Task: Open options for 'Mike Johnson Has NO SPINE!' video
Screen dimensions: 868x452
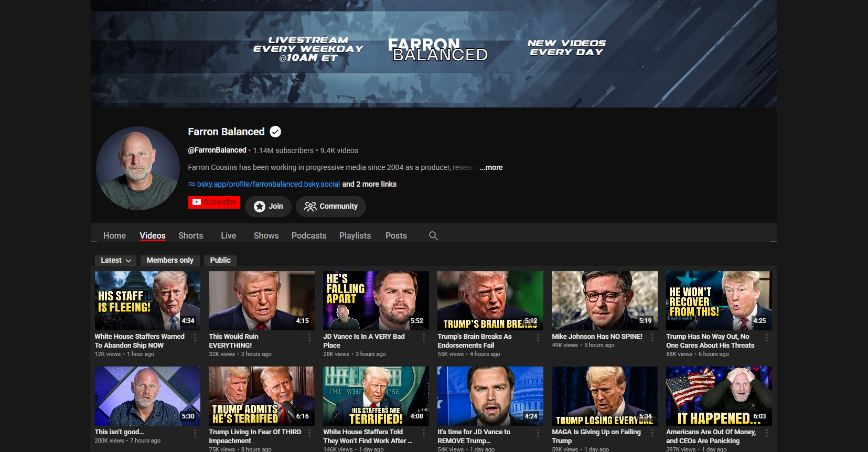Action: click(x=652, y=338)
